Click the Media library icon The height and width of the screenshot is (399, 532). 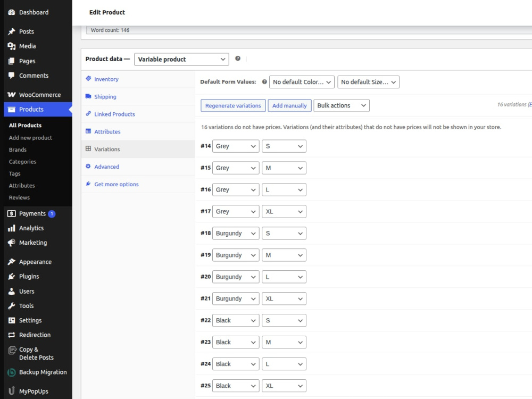(12, 46)
